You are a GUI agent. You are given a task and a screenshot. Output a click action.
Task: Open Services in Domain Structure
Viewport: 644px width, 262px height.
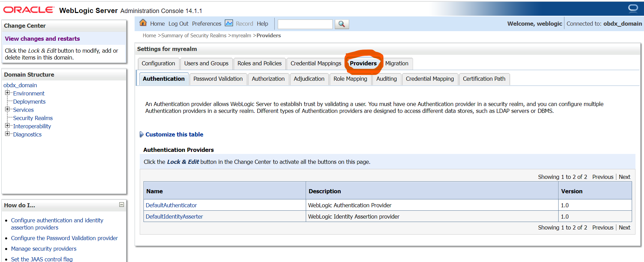(x=23, y=110)
